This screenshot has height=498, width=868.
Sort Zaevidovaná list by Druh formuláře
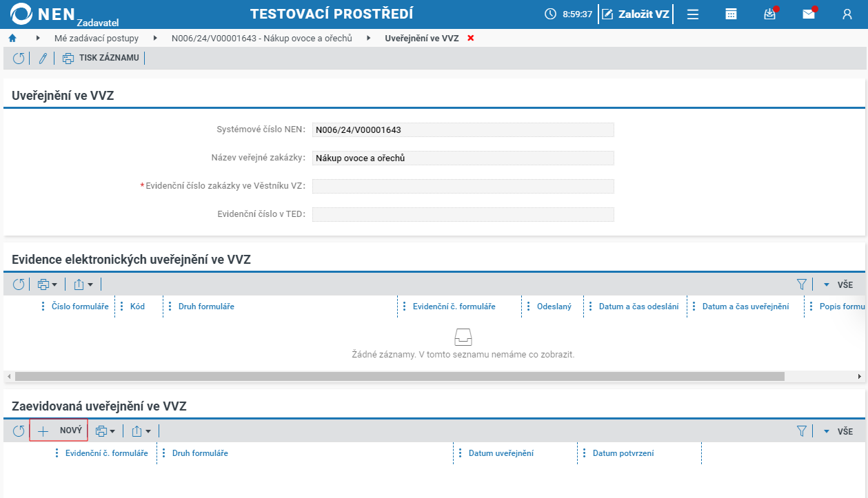(200, 453)
